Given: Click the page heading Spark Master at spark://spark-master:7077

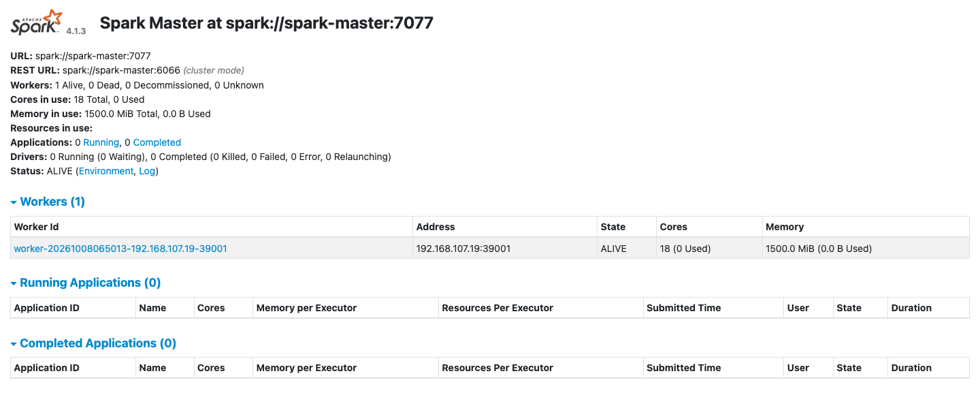Looking at the screenshot, I should coord(267,23).
